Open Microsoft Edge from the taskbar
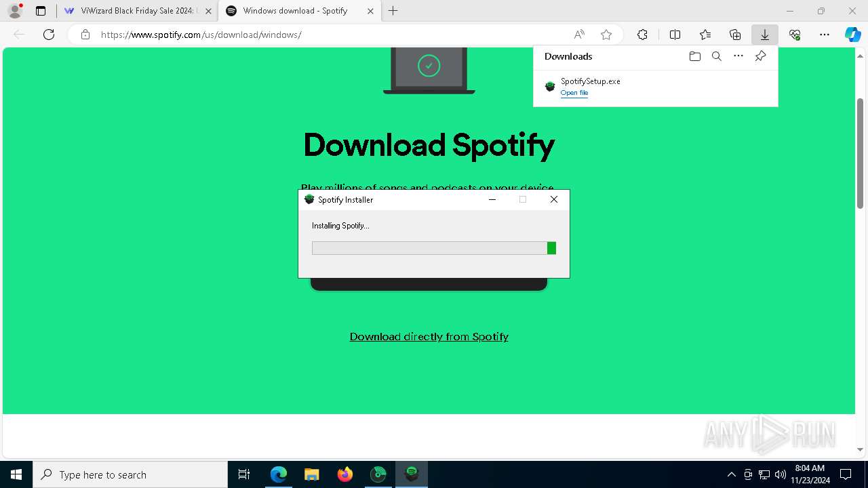The width and height of the screenshot is (868, 488). click(279, 474)
